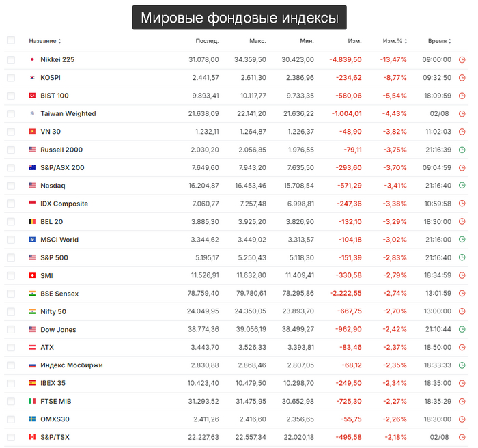Click the clock icon in KOSPI row

(462, 78)
